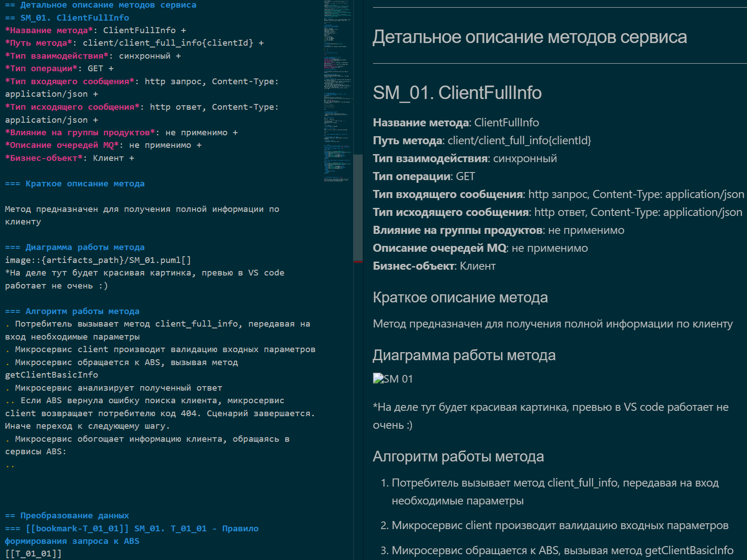Click 'Описание очередей MQ' in preview
This screenshot has height=560, width=747.
(x=480, y=248)
